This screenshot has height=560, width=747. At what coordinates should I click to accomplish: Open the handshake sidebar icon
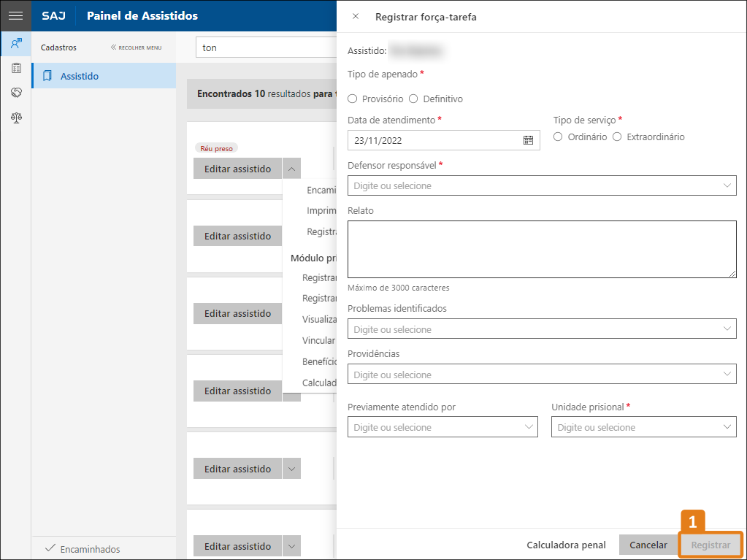coord(16,93)
